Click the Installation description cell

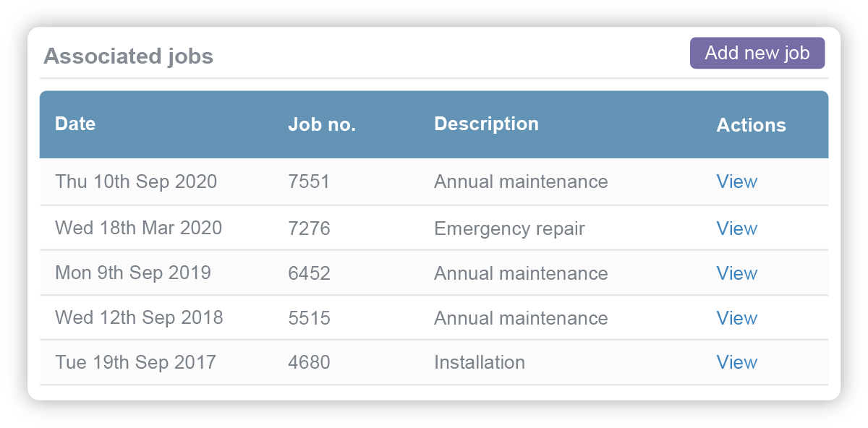point(479,362)
